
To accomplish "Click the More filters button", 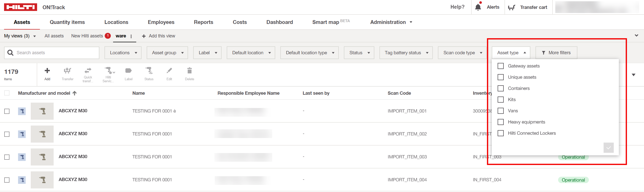I will (556, 53).
